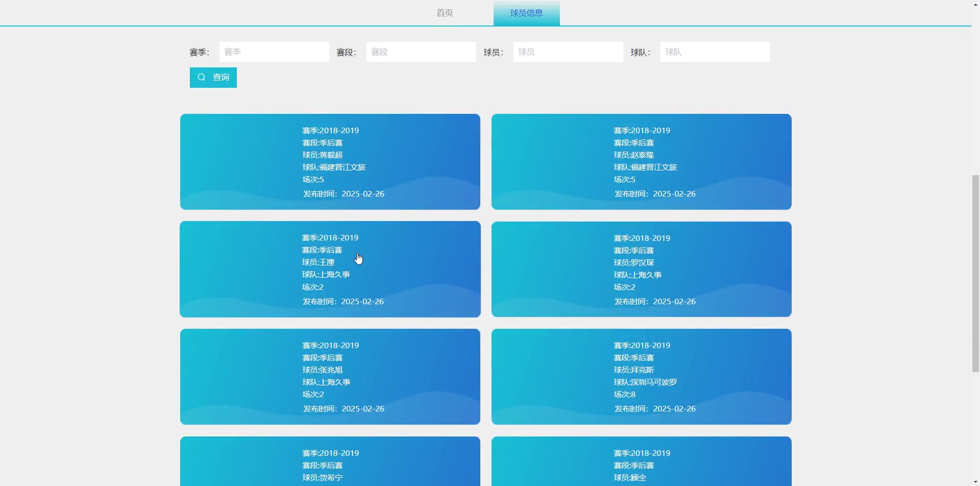Screen dimensions: 980x486
Task: Open the 球员信息 tab
Action: 526,13
